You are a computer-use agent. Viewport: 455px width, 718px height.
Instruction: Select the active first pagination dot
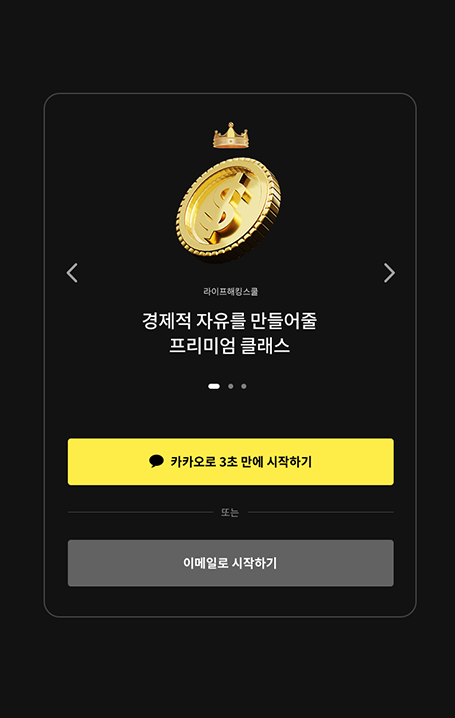214,386
